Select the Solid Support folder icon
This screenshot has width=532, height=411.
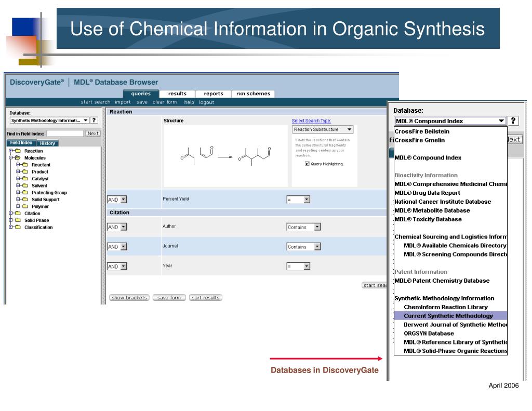(x=25, y=200)
